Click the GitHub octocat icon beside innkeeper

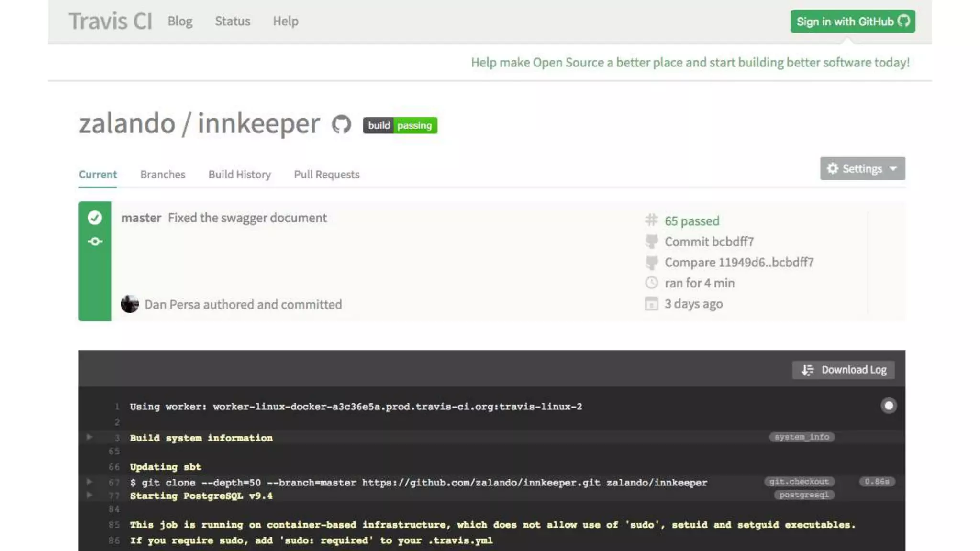(x=341, y=125)
